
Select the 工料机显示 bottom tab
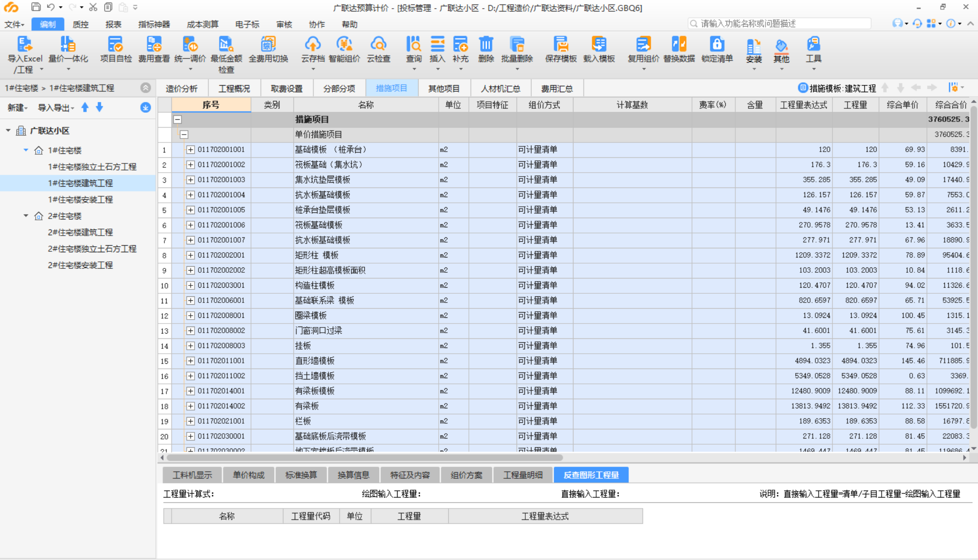pyautogui.click(x=192, y=475)
